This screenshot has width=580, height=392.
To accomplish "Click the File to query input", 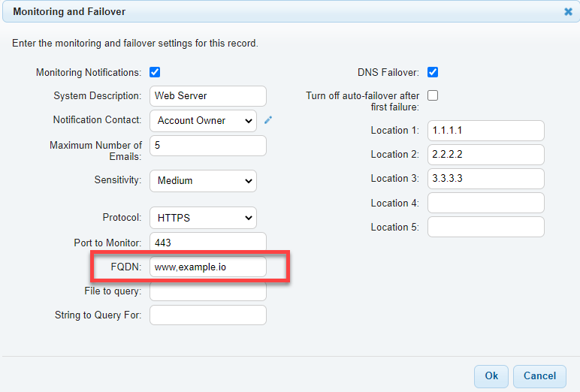I will [208, 291].
